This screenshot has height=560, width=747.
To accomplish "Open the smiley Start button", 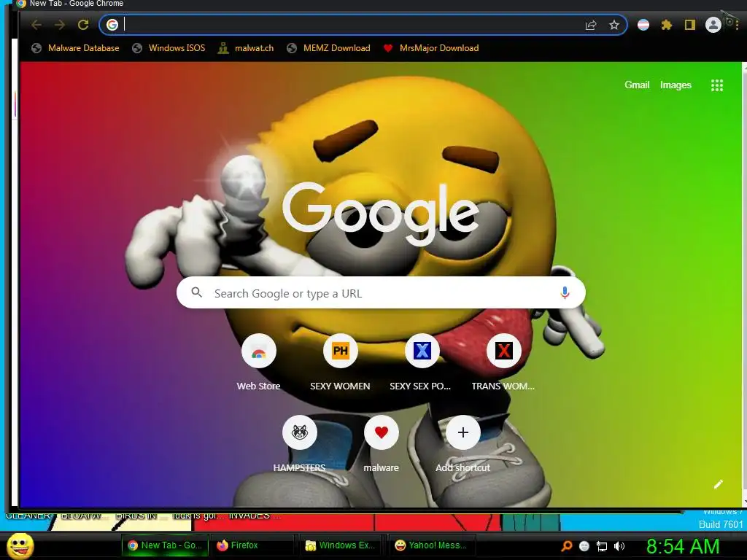I will [20, 545].
